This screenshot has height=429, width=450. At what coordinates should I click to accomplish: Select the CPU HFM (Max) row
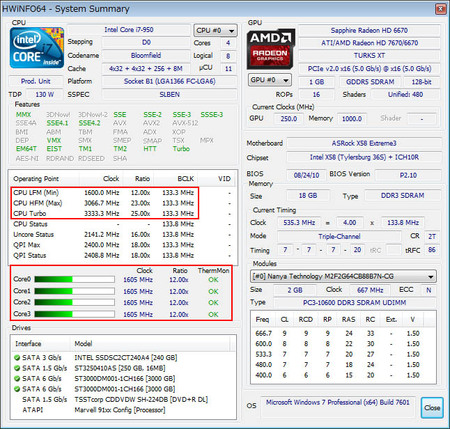coord(123,203)
